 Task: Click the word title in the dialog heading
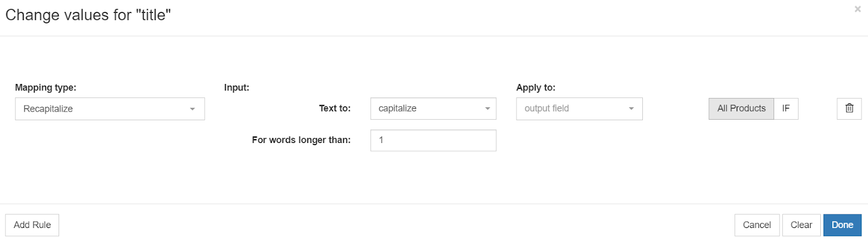coord(153,15)
